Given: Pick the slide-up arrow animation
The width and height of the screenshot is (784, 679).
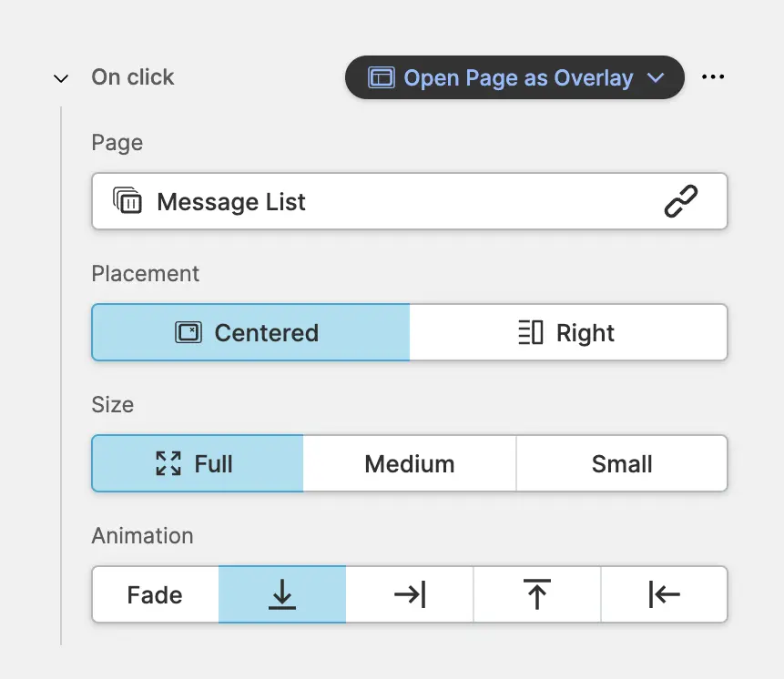Looking at the screenshot, I should 536,594.
